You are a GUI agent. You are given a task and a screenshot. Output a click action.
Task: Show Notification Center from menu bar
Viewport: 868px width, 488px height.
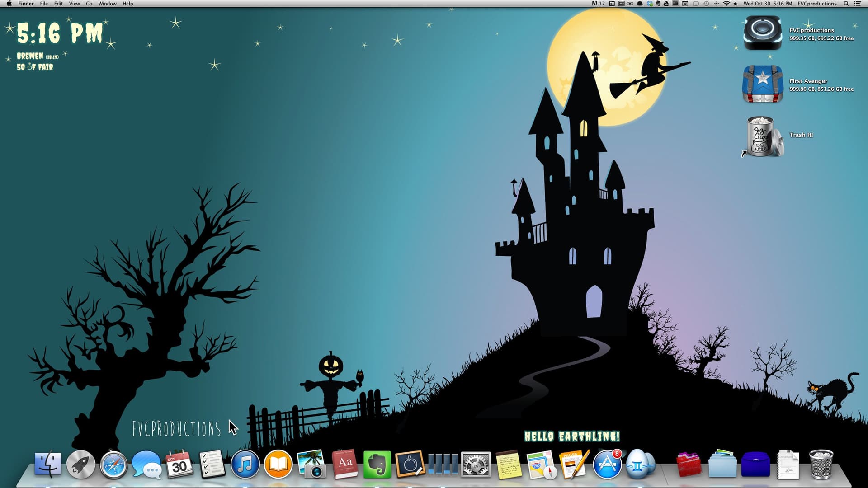coord(857,4)
